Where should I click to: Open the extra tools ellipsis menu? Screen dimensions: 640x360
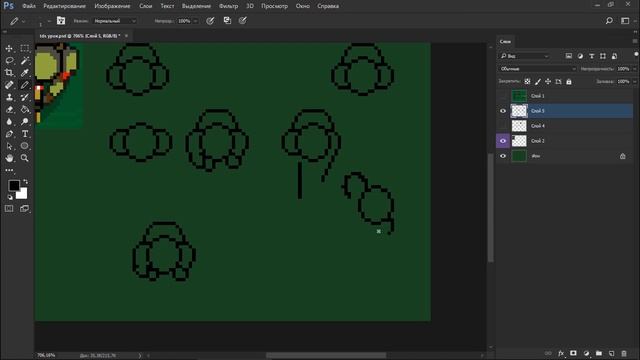pyautogui.click(x=9, y=170)
